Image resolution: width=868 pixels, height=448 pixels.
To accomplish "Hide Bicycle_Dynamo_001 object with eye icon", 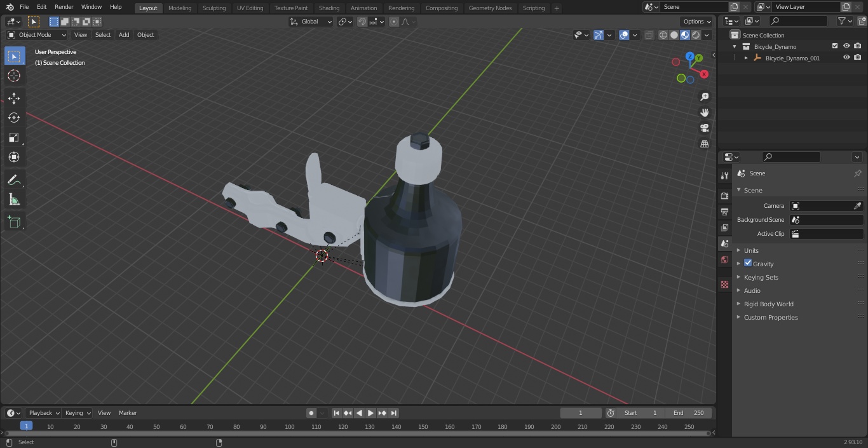I will pos(846,58).
